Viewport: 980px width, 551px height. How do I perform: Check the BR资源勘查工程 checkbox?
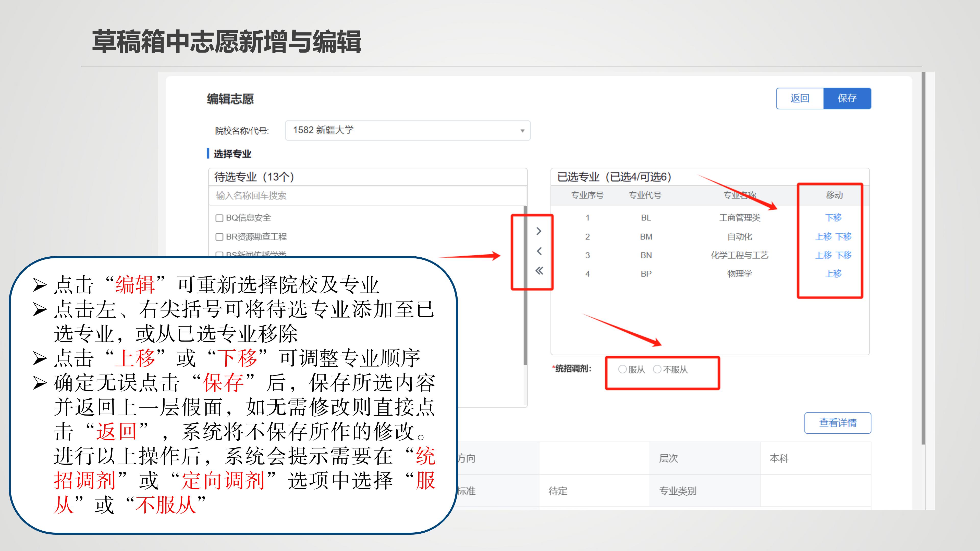click(x=219, y=237)
